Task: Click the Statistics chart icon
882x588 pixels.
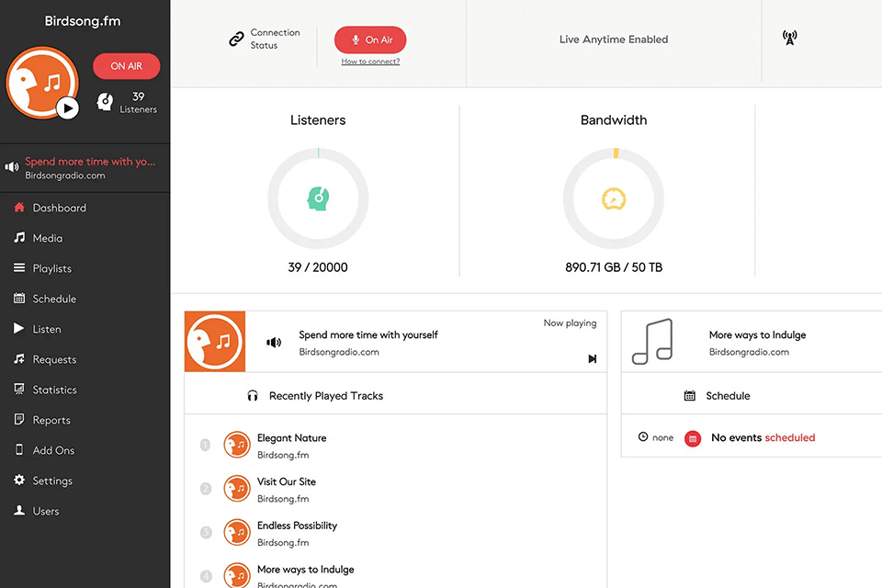Action: point(19,389)
